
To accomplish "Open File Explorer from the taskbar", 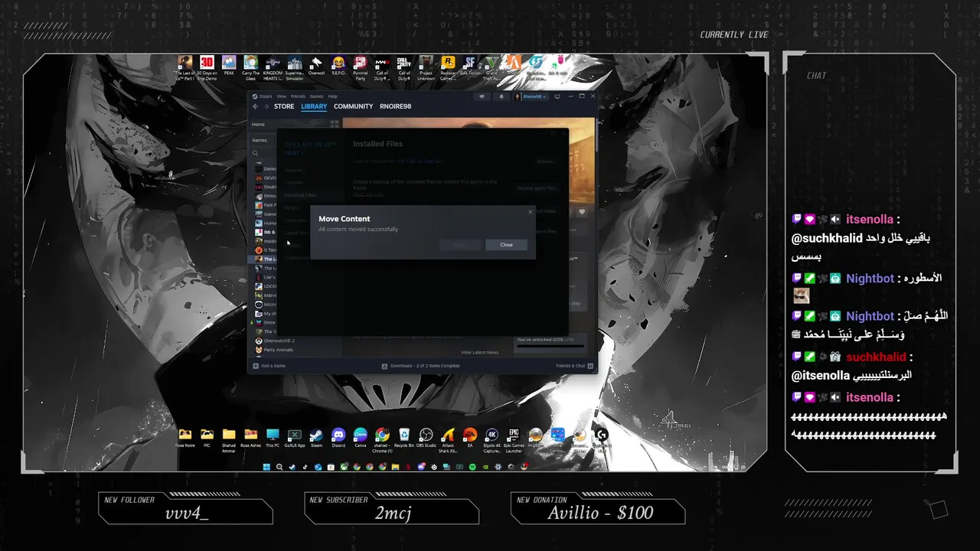I will pyautogui.click(x=395, y=467).
